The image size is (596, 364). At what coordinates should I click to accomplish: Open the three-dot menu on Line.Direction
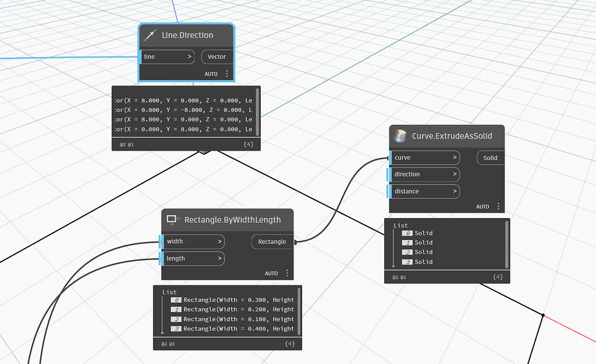227,74
